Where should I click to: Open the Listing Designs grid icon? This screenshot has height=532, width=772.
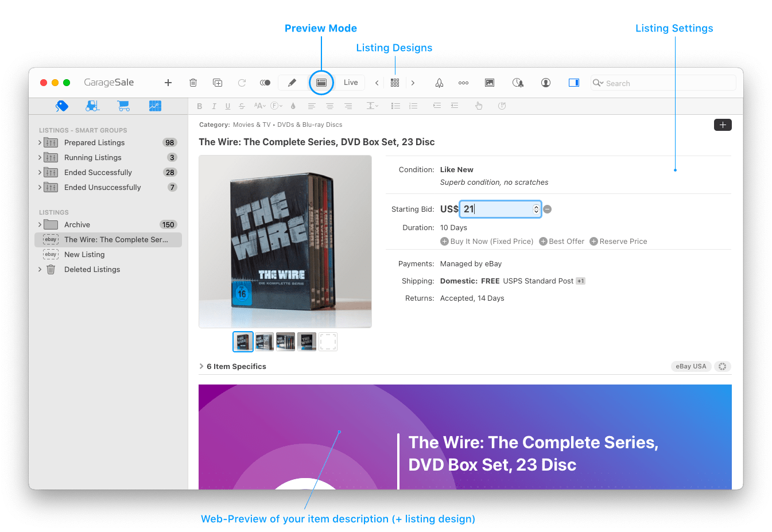394,83
